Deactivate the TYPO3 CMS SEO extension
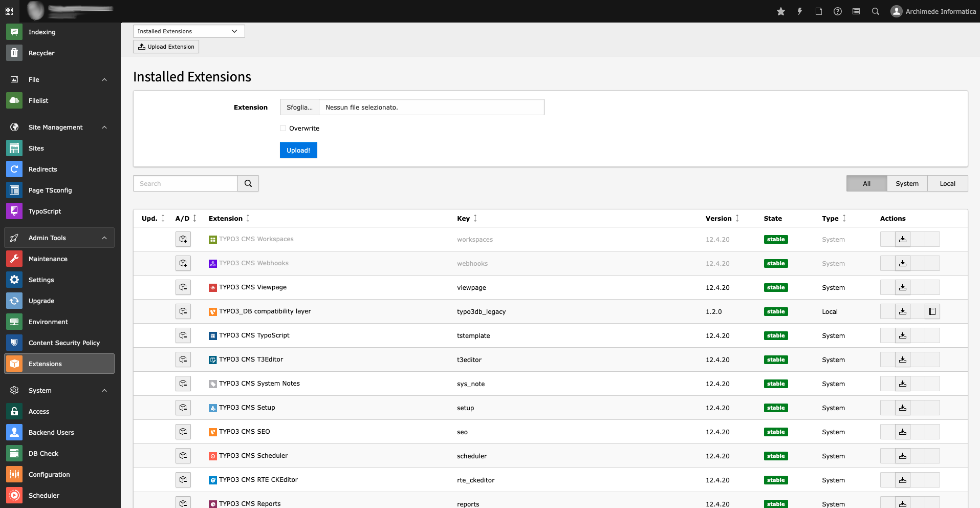Image resolution: width=980 pixels, height=508 pixels. coord(183,432)
